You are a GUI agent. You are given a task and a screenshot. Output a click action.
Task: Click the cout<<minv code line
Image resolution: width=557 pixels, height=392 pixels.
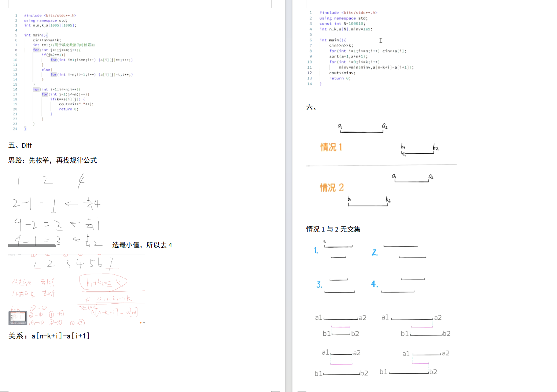coord(342,73)
